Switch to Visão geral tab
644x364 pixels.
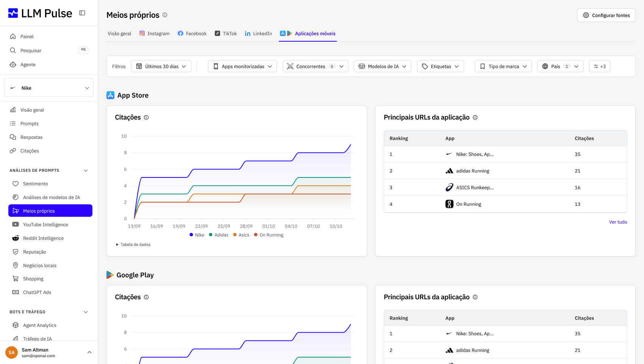pos(119,33)
